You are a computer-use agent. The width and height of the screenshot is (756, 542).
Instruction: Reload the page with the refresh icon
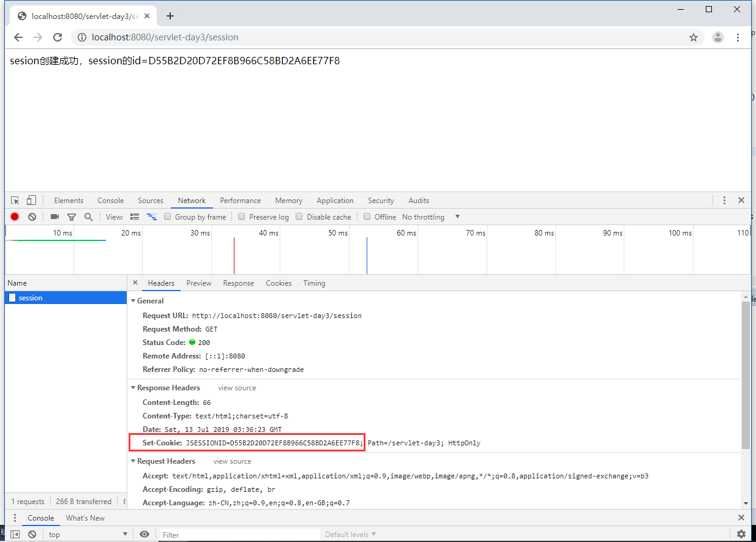[58, 37]
